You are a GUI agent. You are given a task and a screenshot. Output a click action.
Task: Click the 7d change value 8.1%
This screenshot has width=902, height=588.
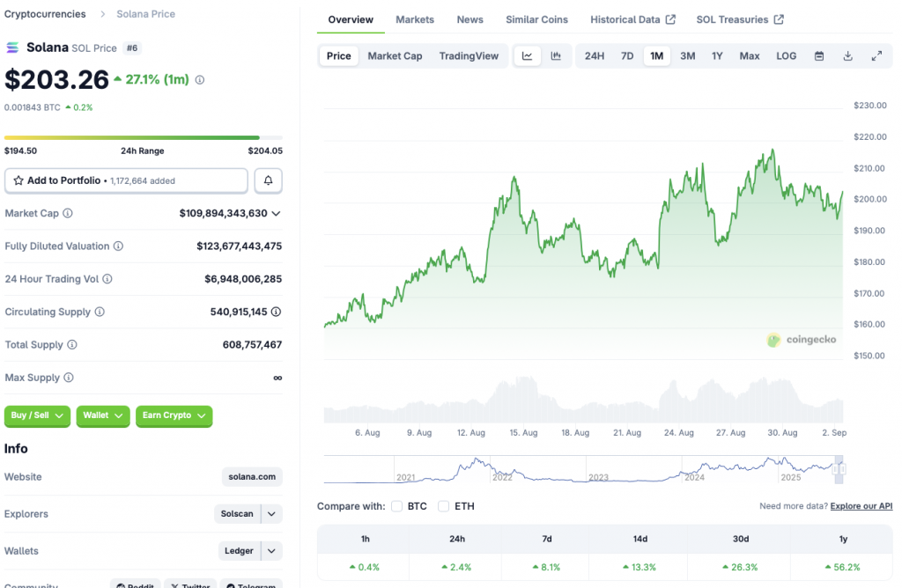pyautogui.click(x=546, y=567)
